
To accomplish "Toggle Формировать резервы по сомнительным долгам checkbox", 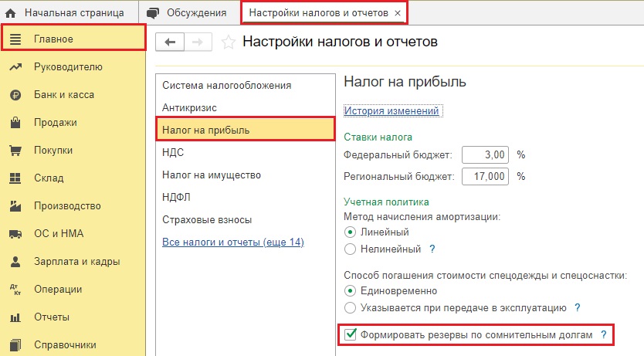I will (x=351, y=334).
